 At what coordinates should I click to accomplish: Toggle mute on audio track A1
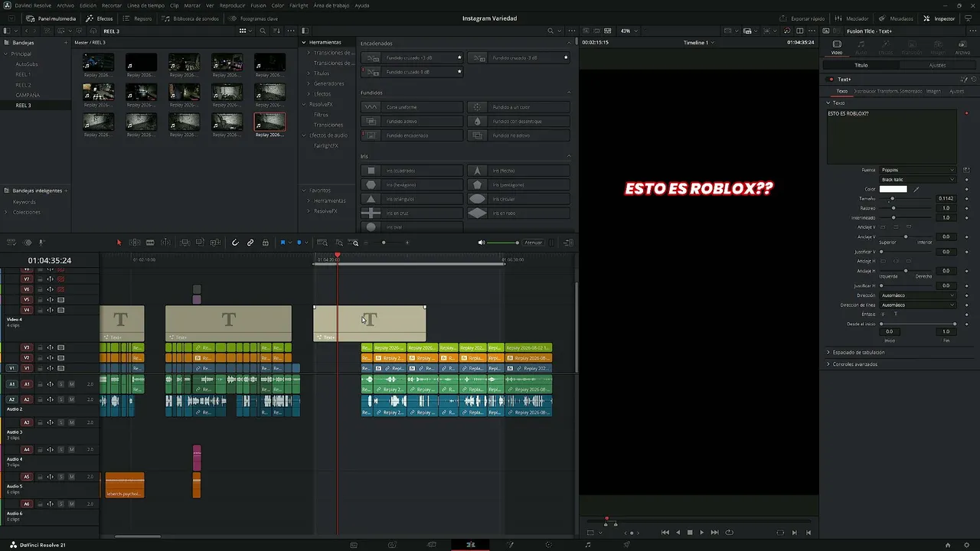(71, 384)
